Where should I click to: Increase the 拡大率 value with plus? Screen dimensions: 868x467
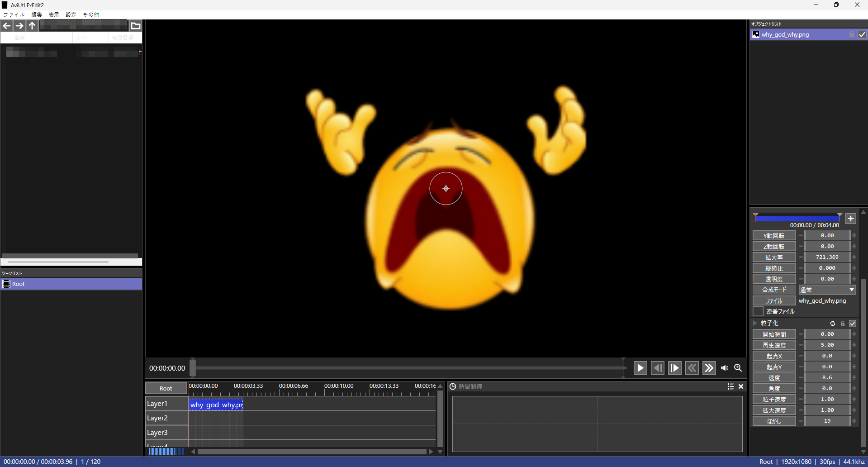tap(854, 257)
